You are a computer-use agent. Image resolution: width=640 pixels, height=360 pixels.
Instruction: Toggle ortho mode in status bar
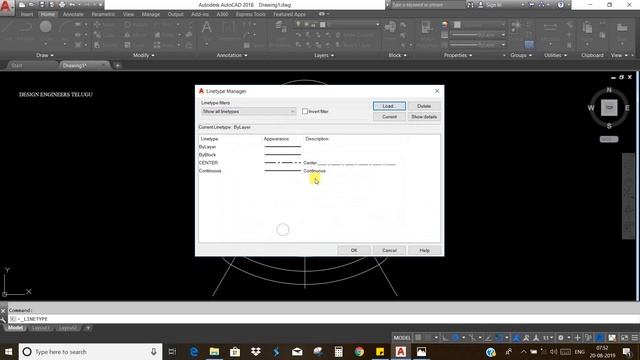445,338
